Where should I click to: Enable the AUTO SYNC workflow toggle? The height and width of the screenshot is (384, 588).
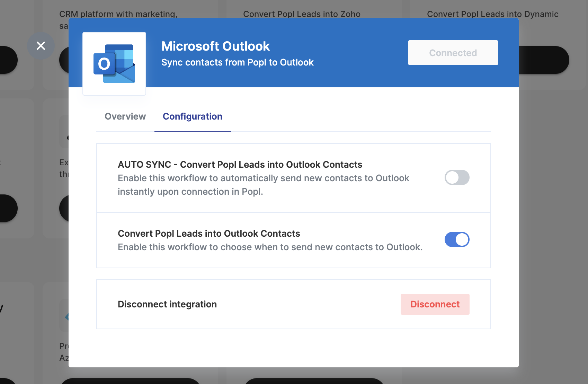457,177
